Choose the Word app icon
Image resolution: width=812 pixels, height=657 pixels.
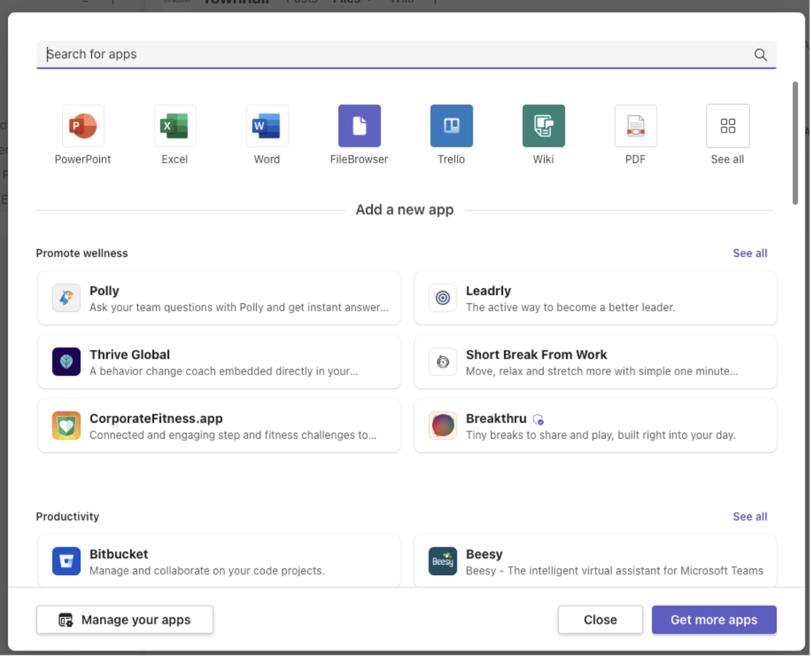tap(266, 126)
